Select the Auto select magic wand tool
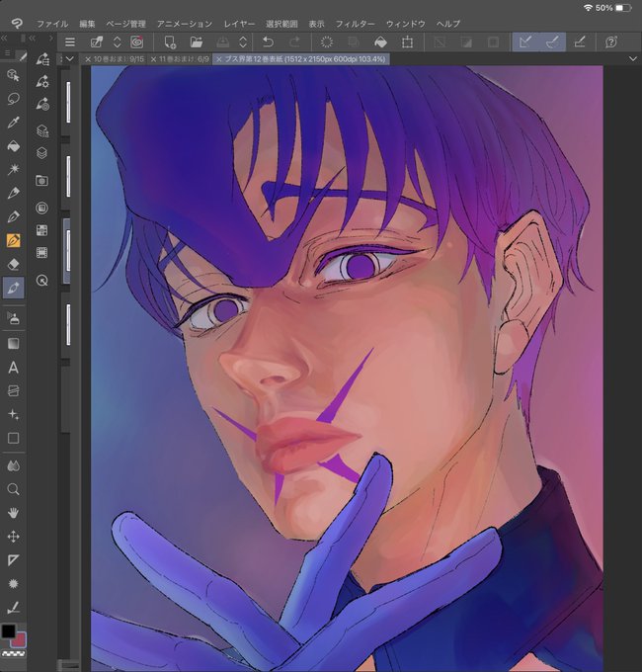The image size is (642, 672). [x=13, y=169]
